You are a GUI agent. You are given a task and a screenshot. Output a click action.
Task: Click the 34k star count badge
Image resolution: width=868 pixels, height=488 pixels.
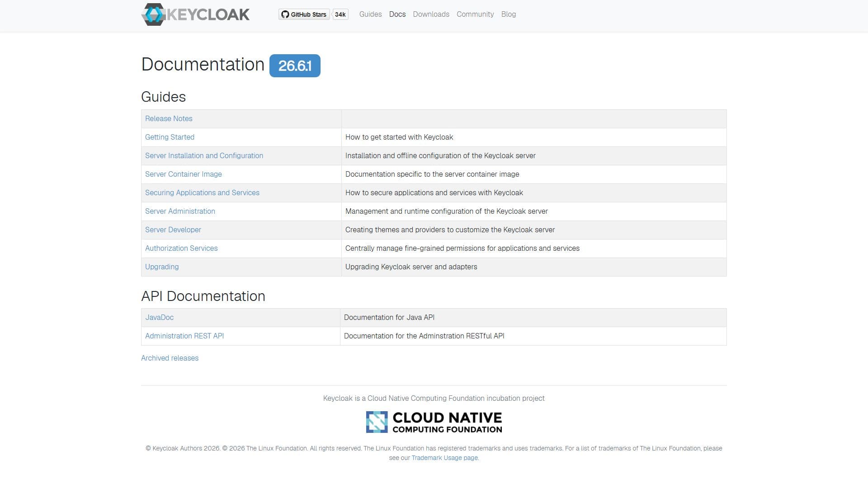click(340, 14)
